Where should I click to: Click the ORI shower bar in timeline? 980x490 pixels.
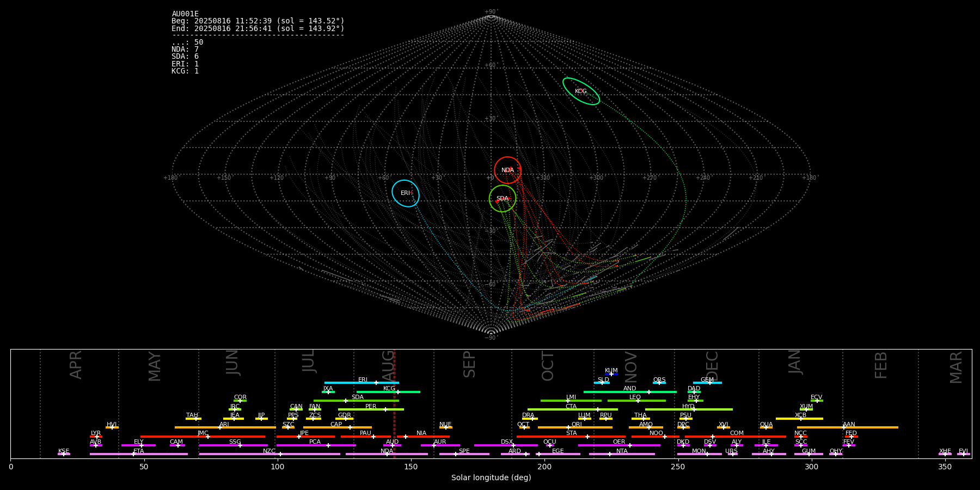click(x=575, y=427)
